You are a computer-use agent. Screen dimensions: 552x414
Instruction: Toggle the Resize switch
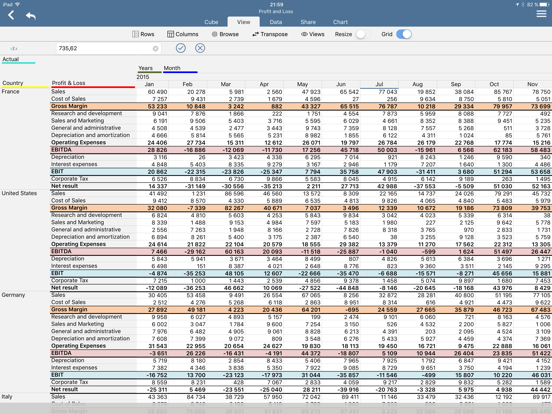pos(363,34)
